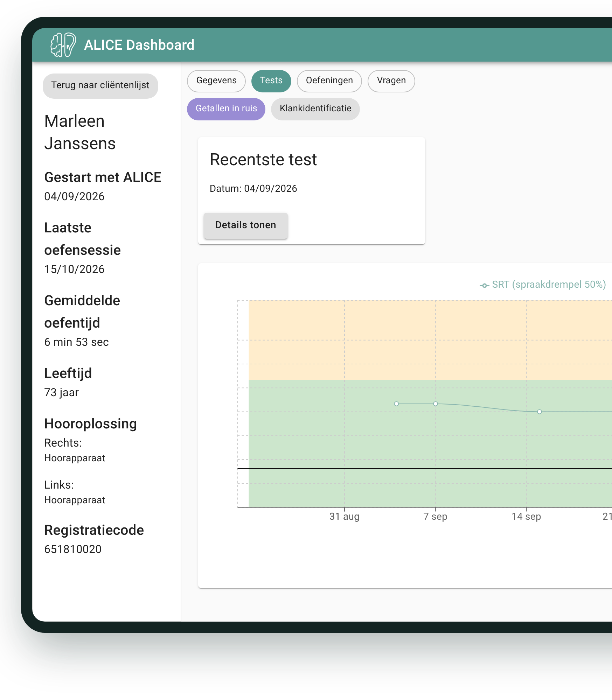Click the Registratiecode heading
Viewport: 612px width, 700px height.
(x=94, y=531)
